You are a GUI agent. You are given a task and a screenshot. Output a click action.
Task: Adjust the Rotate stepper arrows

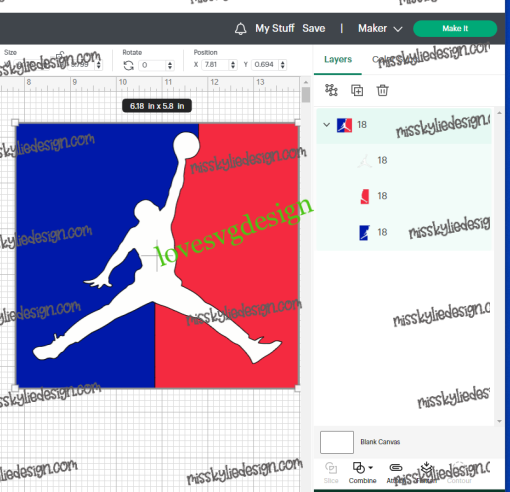point(170,65)
